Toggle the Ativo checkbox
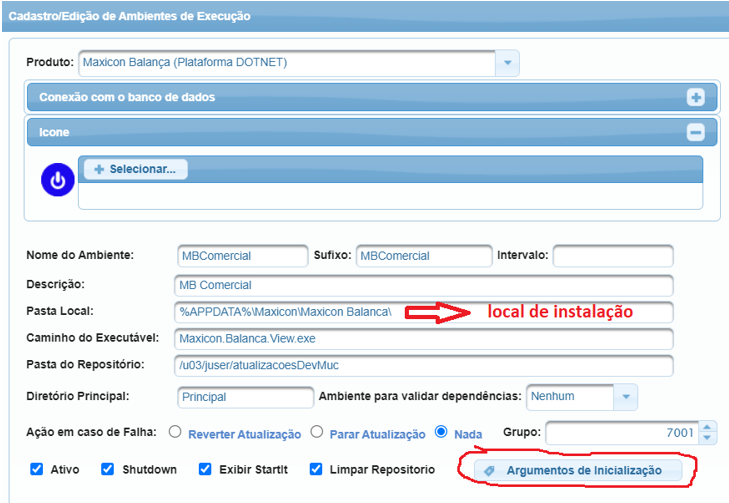The image size is (729, 503). 37,469
